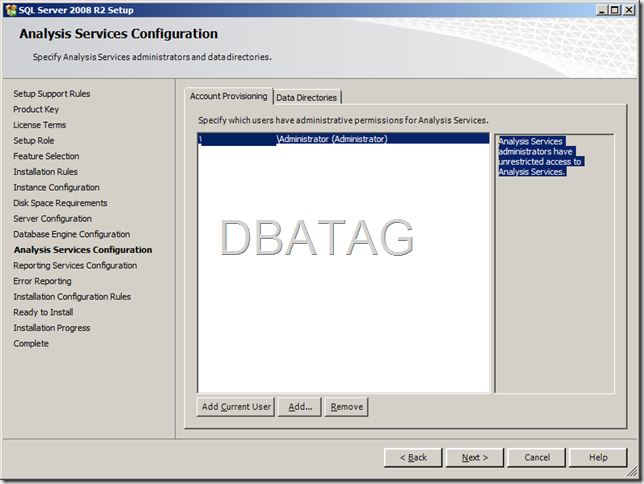Screen dimensions: 644x484
Task: Click Setup Role step
Action: 34,141
